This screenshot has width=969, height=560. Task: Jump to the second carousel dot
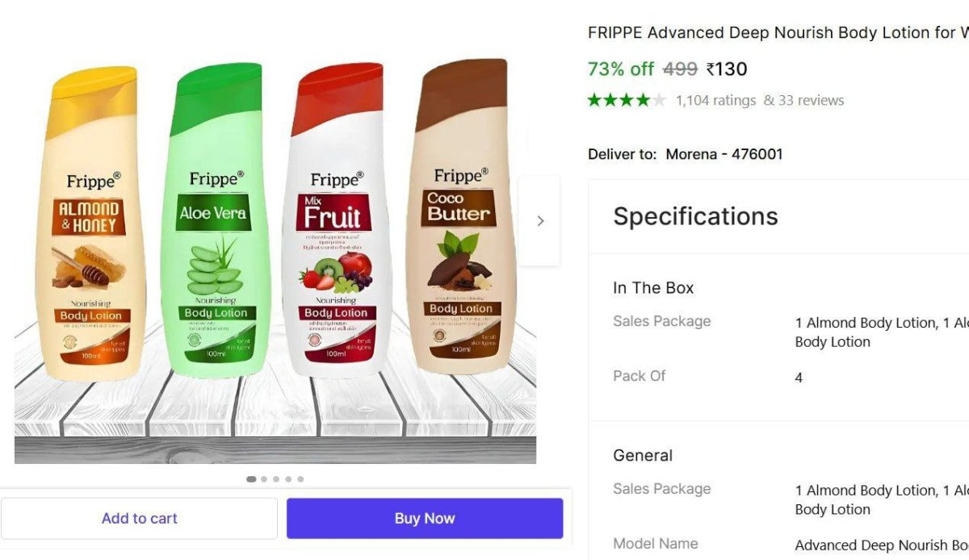(264, 479)
